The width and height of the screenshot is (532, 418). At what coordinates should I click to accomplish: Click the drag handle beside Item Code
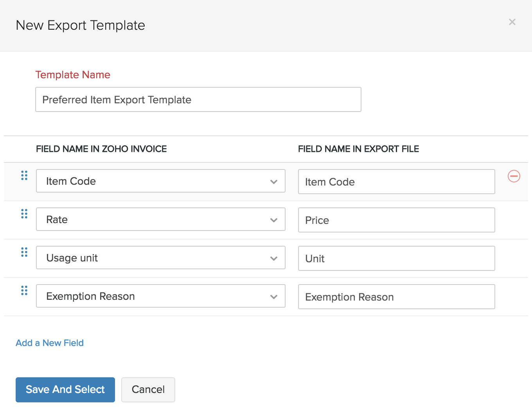[x=24, y=176]
